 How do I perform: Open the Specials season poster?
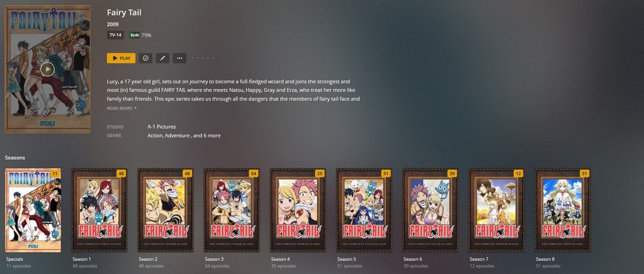33,210
